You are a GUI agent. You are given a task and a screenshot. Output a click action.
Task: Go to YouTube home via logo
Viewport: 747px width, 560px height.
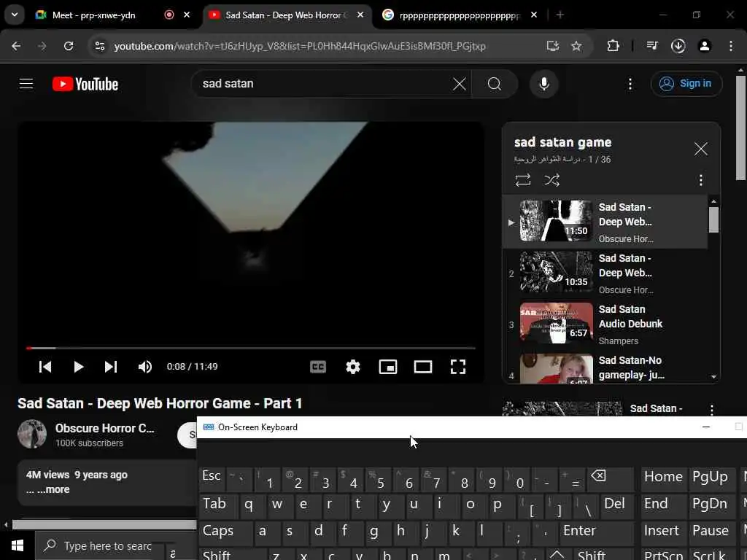[85, 84]
